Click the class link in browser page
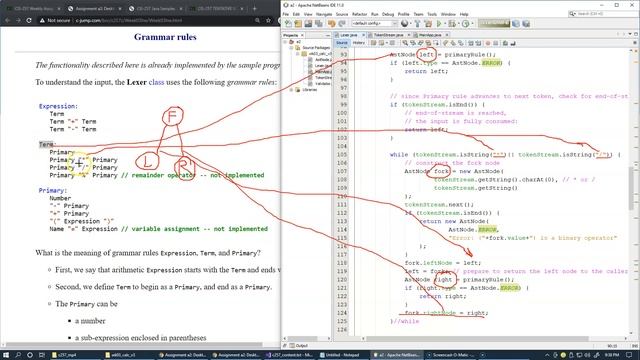Viewport: 640px width, 360px height. [x=156, y=82]
